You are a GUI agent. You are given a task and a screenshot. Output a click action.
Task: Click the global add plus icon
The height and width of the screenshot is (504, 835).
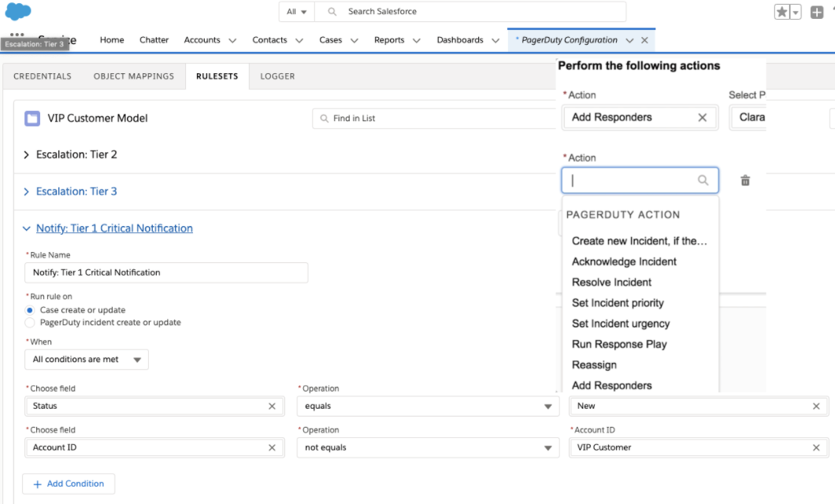pyautogui.click(x=817, y=13)
